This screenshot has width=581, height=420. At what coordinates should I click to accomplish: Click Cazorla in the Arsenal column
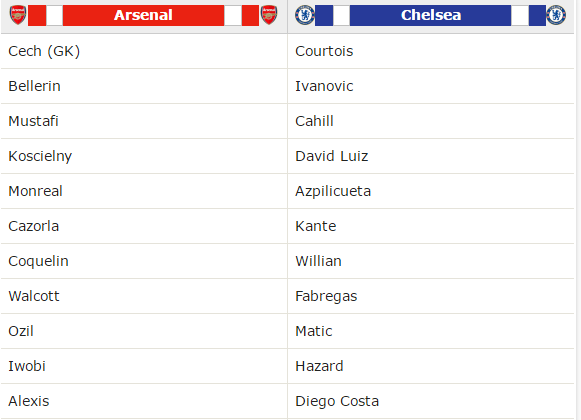click(x=34, y=226)
